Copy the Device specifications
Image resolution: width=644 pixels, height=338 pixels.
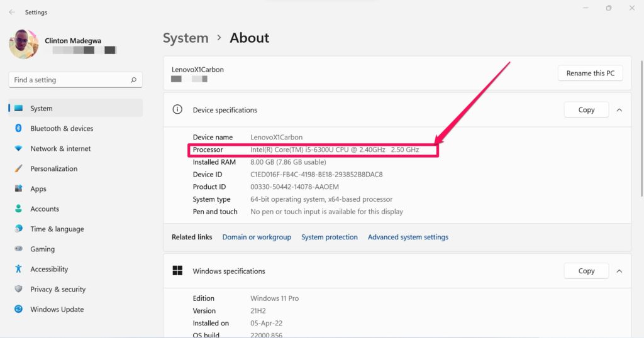point(586,109)
